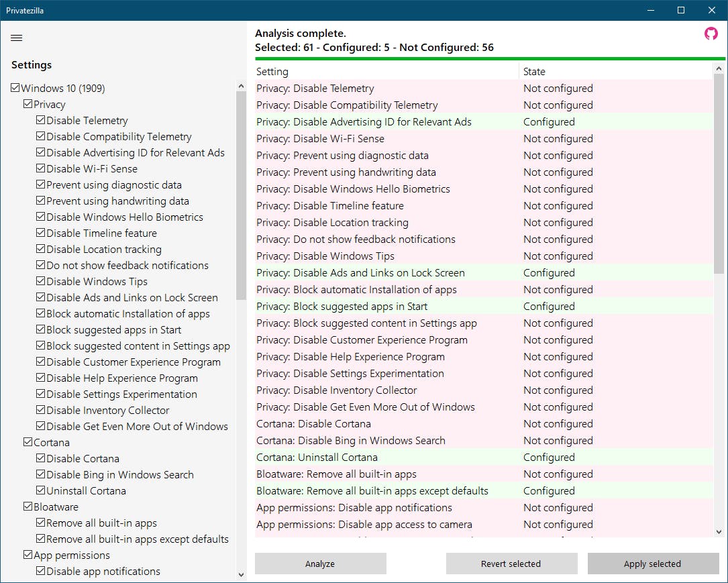
Task: Uncheck the Windows 10 (1909) checkbox
Action: [15, 88]
